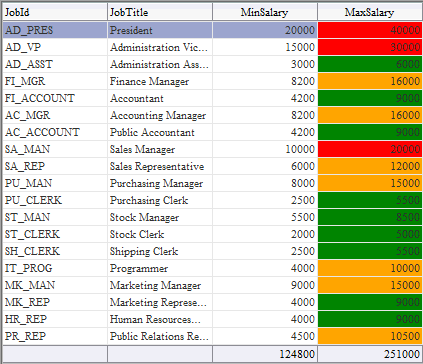Click the Purchasing Clerk title cell
Screen dimensions: 423x364
pyautogui.click(x=160, y=200)
